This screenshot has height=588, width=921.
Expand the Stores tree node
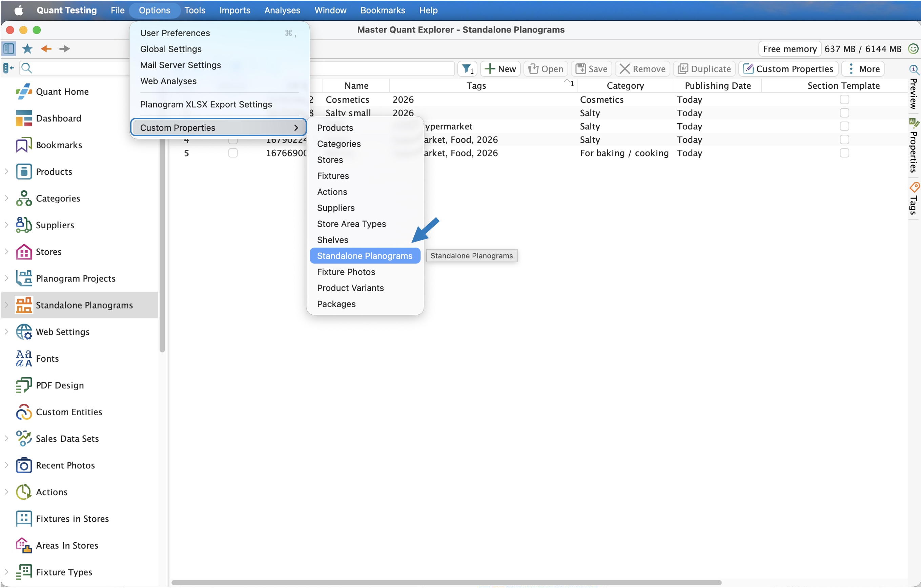pyautogui.click(x=6, y=252)
